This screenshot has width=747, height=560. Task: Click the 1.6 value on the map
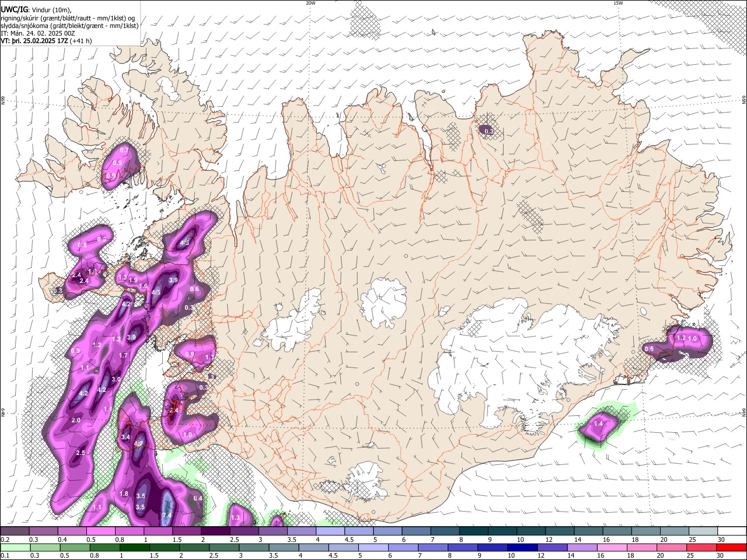pyautogui.click(x=142, y=286)
